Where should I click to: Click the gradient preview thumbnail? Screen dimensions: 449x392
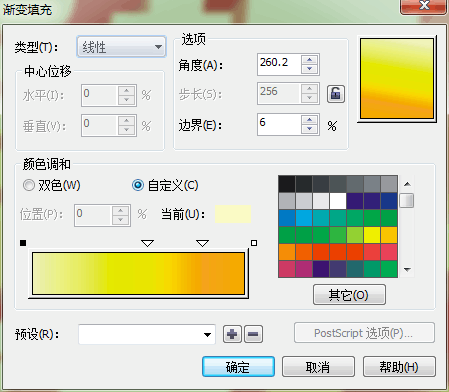(x=397, y=79)
